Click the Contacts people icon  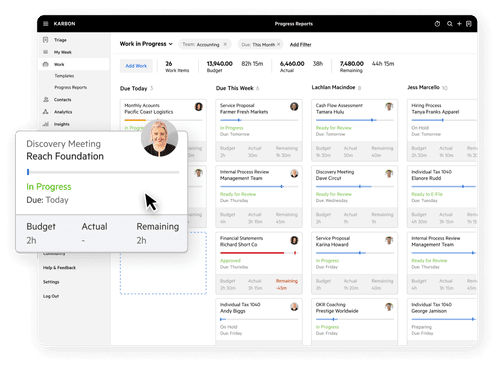point(46,99)
